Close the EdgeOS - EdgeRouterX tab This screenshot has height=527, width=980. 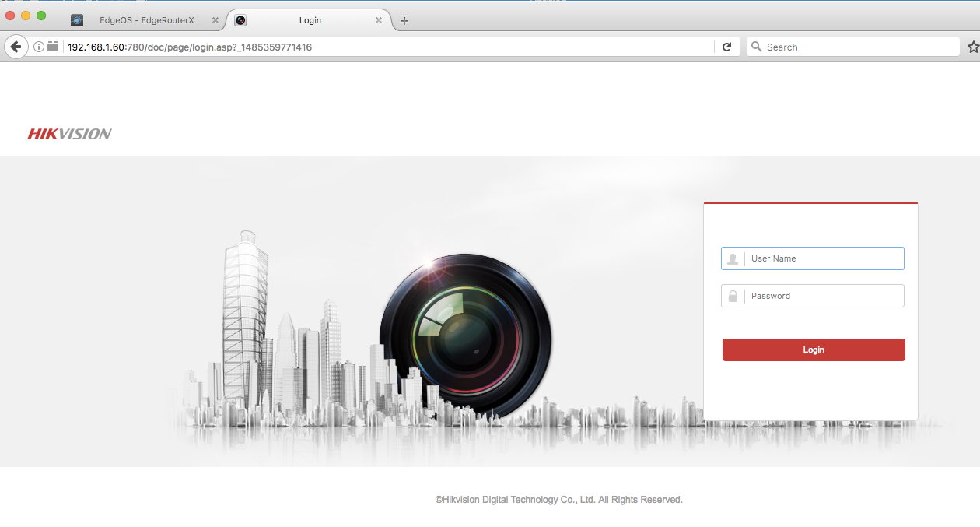215,20
